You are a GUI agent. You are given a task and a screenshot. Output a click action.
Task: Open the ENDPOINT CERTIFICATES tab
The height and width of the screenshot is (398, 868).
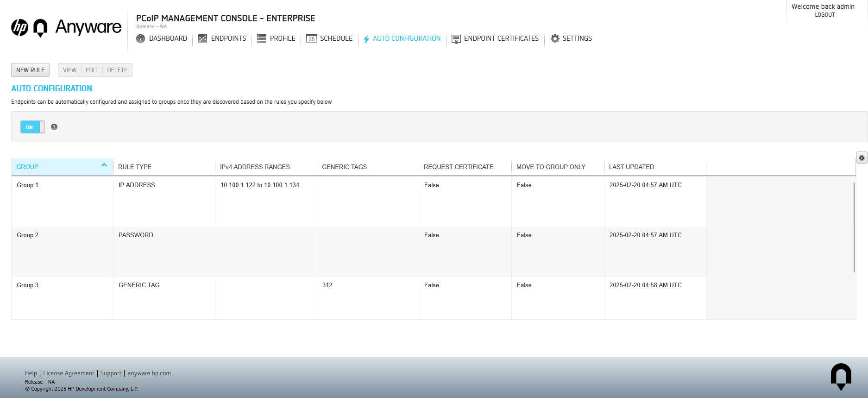pos(495,38)
